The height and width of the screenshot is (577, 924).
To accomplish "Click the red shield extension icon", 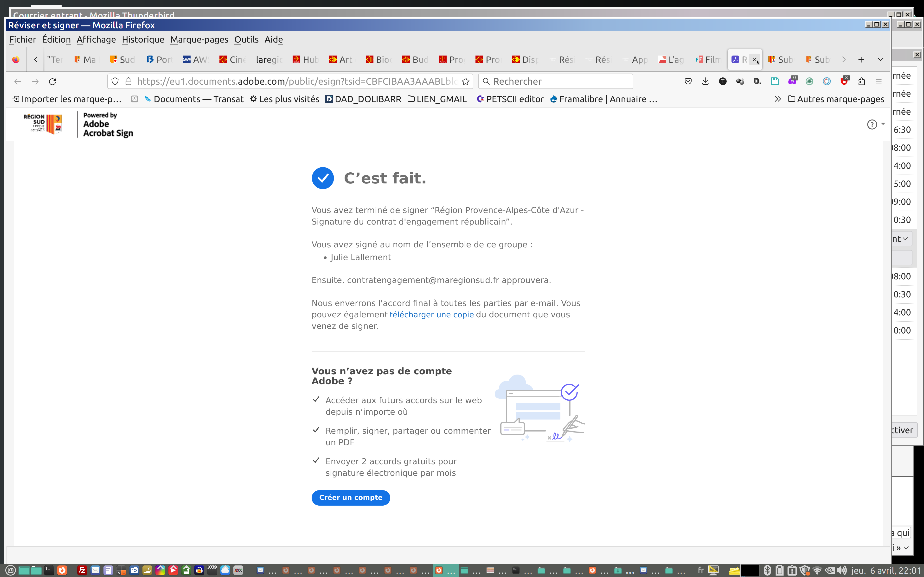I will [x=844, y=81].
